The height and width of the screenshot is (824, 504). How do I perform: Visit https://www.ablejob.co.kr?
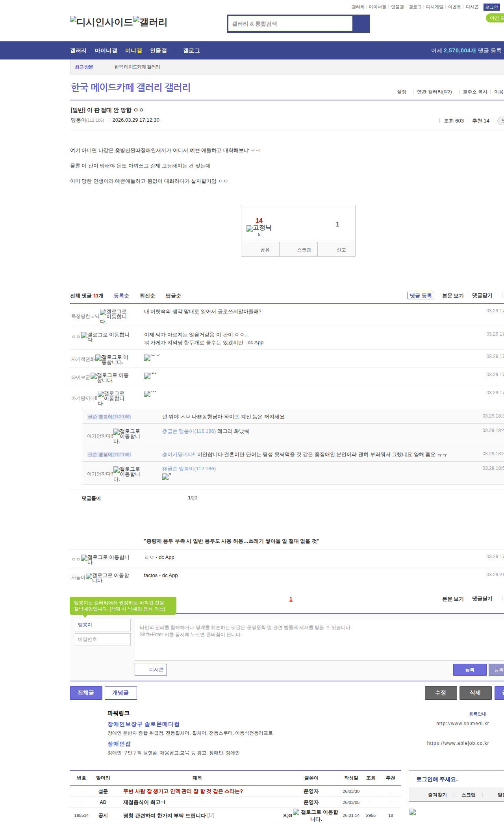(458, 743)
